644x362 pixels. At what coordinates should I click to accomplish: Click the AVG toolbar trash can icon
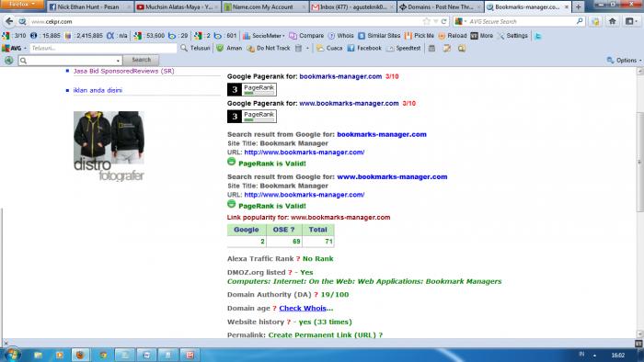pos(299,49)
